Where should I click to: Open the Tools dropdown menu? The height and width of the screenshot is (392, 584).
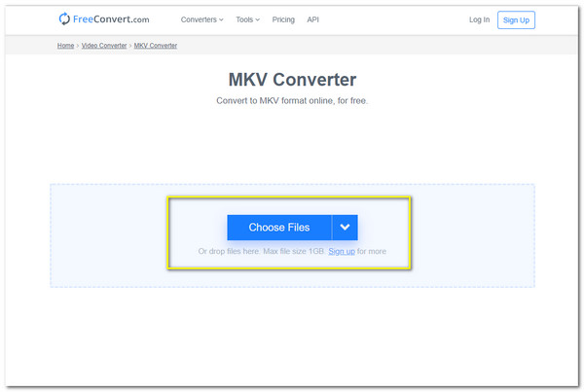click(247, 19)
